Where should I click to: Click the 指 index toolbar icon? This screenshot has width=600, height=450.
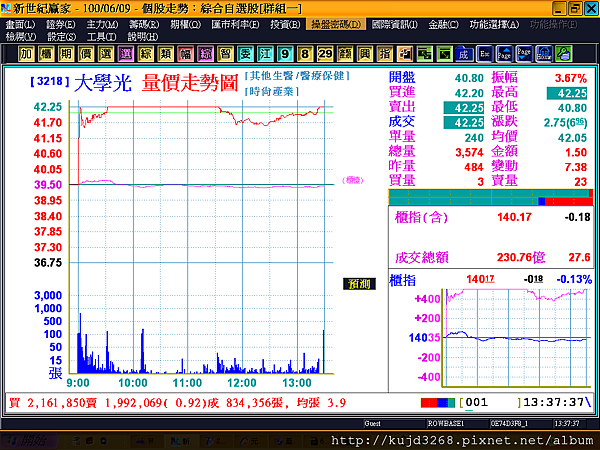coord(385,54)
